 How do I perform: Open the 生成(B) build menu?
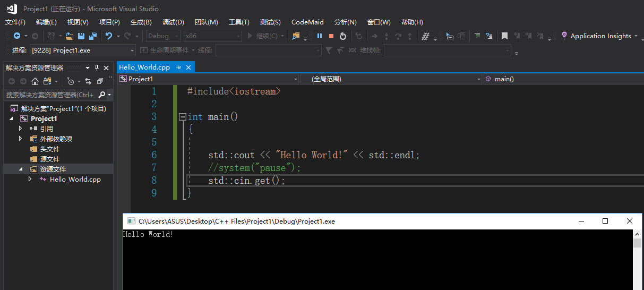pyautogui.click(x=141, y=22)
